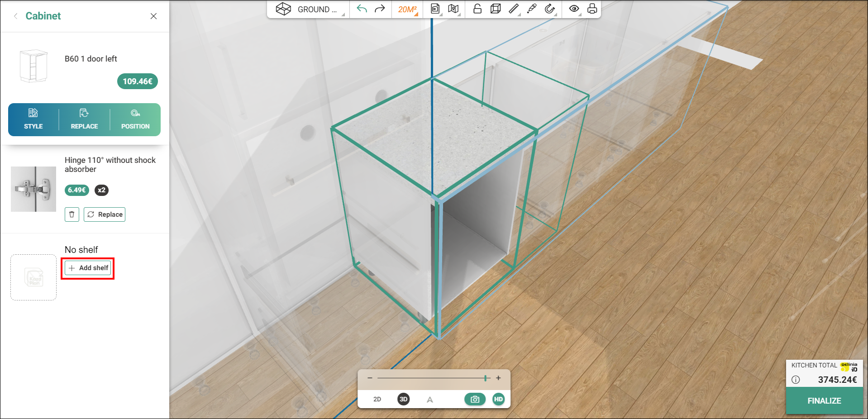The height and width of the screenshot is (419, 868).
Task: Click the 109.46€ cabinet price badge
Action: tap(138, 81)
